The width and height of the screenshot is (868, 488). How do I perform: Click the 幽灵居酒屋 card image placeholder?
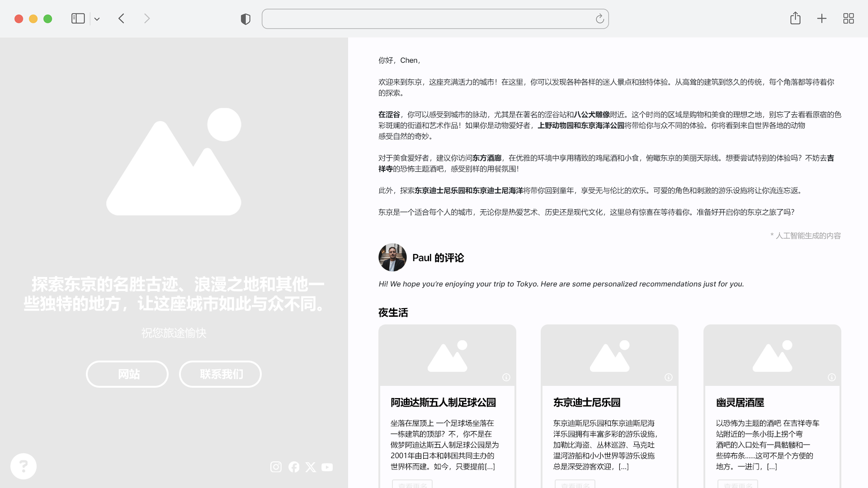[x=772, y=356]
